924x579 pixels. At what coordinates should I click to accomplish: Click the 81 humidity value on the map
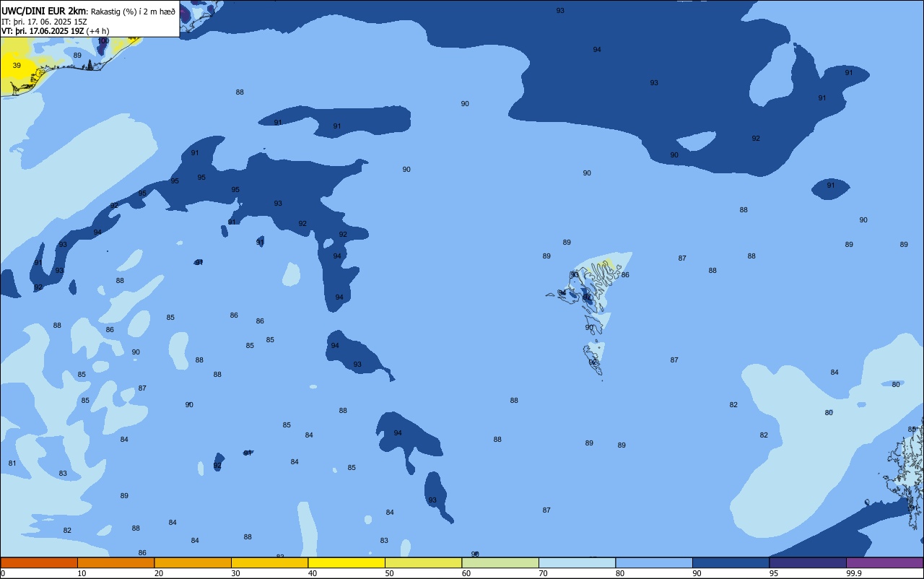12,463
